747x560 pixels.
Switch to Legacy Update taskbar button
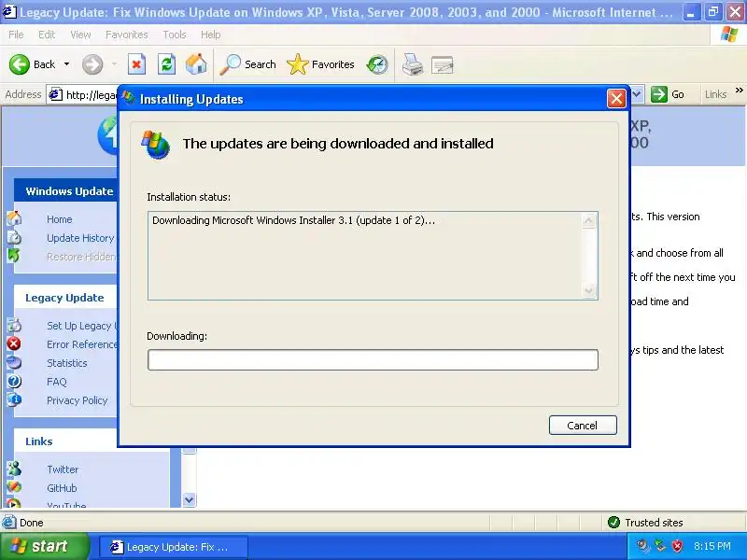174,547
